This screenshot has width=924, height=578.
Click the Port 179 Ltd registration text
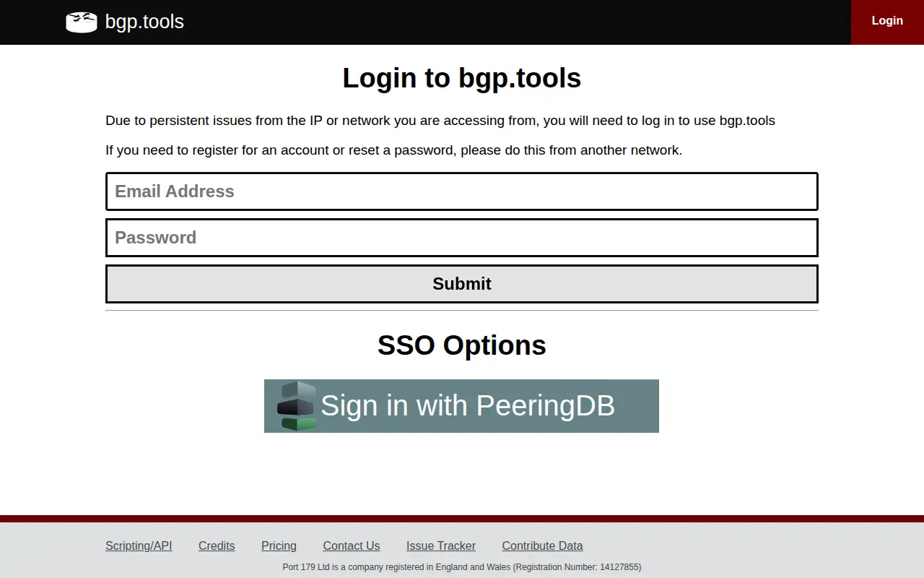(462, 567)
